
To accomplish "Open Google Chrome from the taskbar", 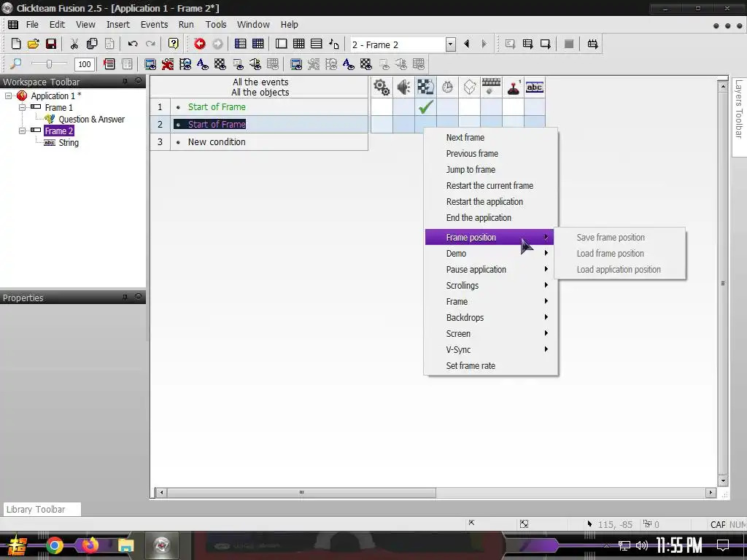I will pos(55,545).
